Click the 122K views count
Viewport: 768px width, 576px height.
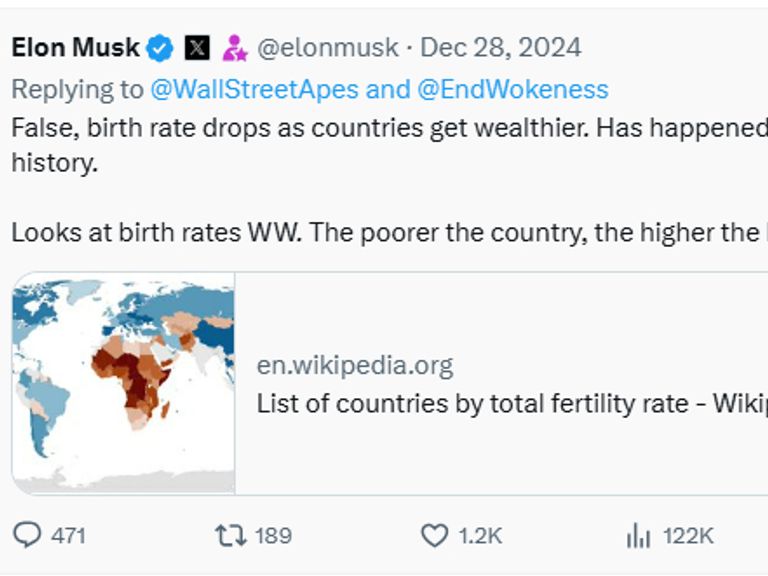688,536
